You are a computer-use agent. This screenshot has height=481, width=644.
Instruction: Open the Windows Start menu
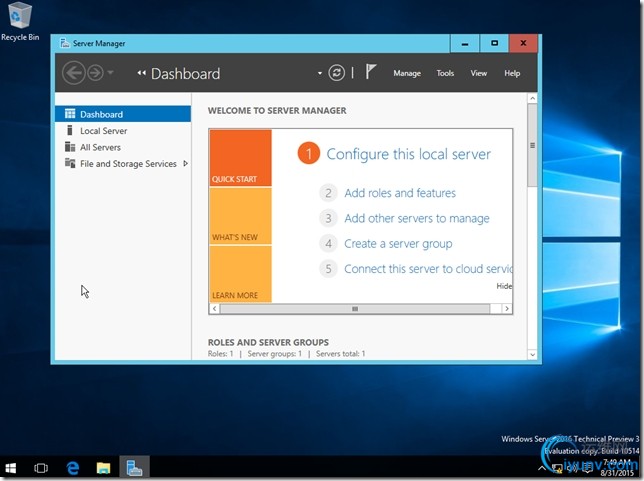pos(11,467)
